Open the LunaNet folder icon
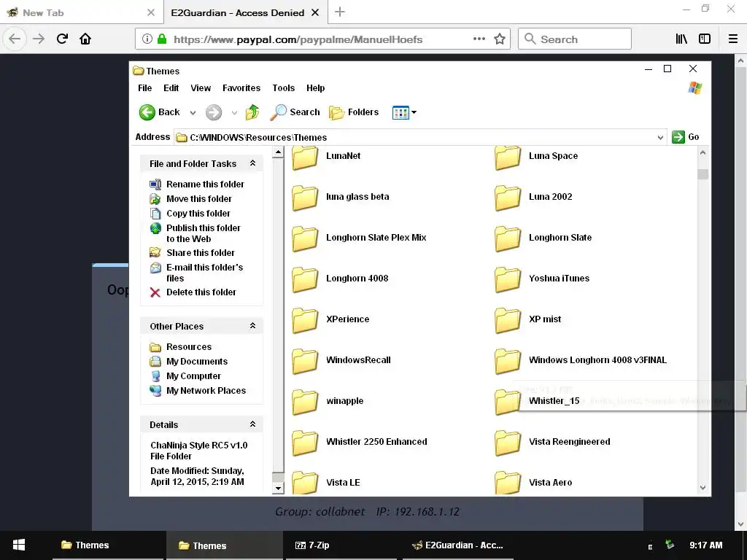This screenshot has width=747, height=560. pos(305,157)
